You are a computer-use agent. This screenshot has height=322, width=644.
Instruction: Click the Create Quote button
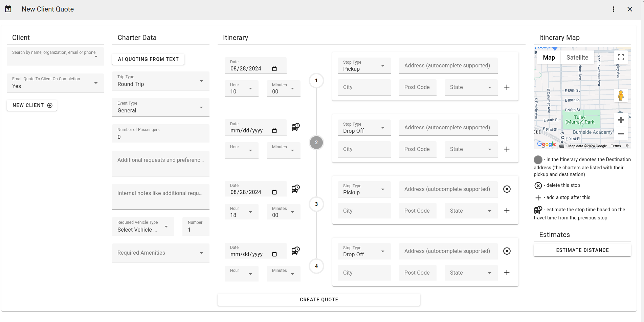point(319,300)
